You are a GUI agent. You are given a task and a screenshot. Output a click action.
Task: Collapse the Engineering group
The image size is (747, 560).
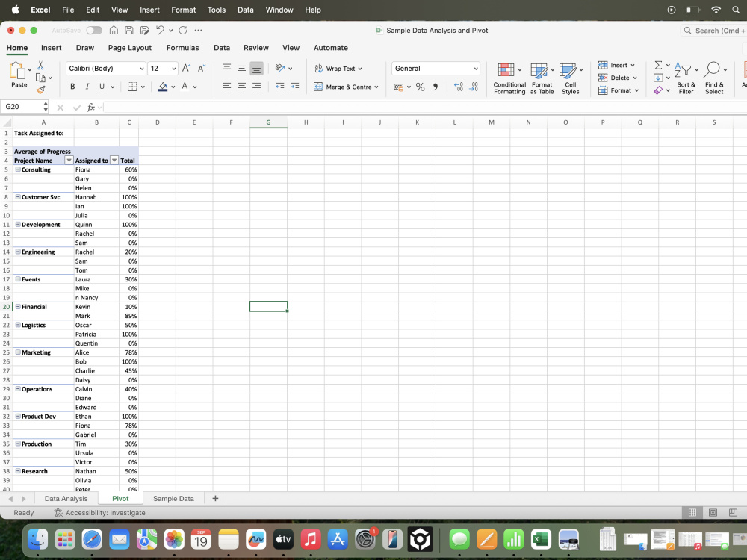pyautogui.click(x=18, y=252)
